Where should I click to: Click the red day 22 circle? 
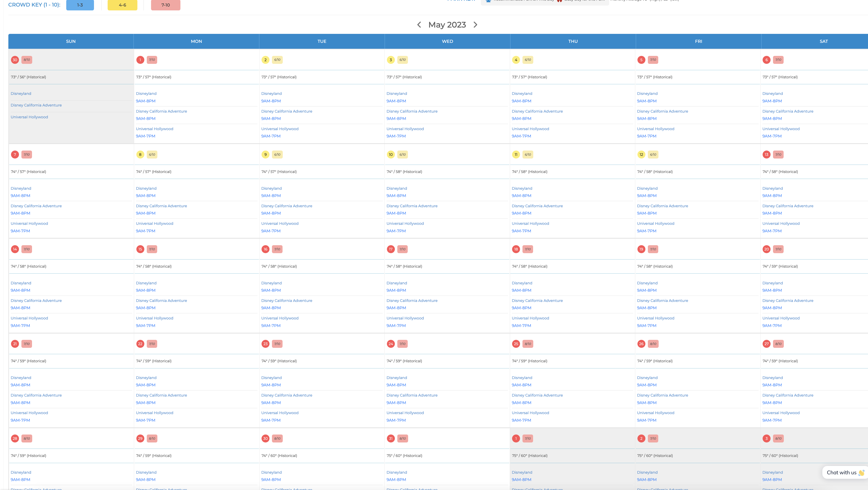click(140, 344)
